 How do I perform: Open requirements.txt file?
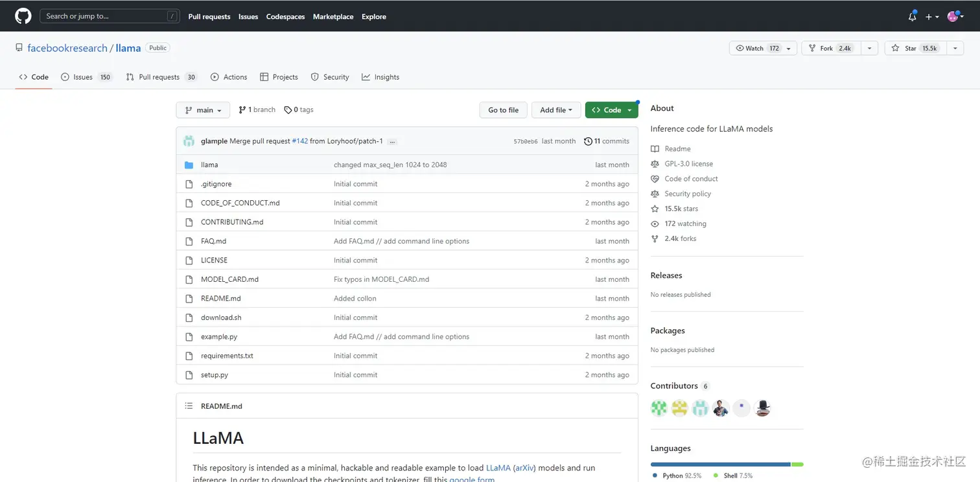pos(227,356)
